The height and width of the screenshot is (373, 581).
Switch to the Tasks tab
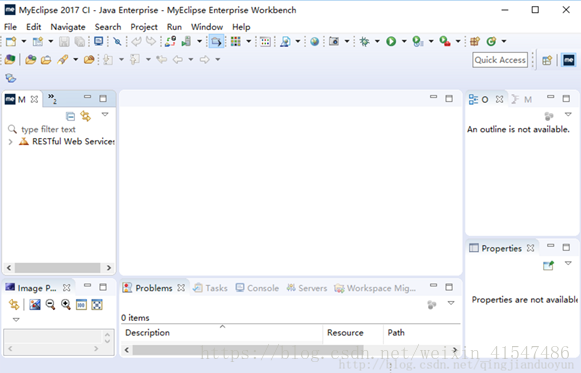tap(210, 288)
